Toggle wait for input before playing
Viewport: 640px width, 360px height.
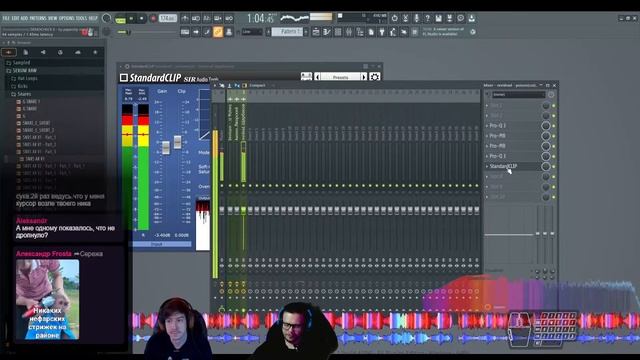[196, 18]
